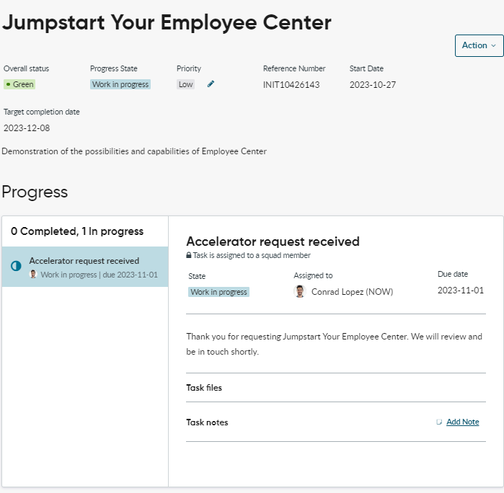The height and width of the screenshot is (493, 504).
Task: Click the lock icon before task assignment text
Action: click(189, 255)
